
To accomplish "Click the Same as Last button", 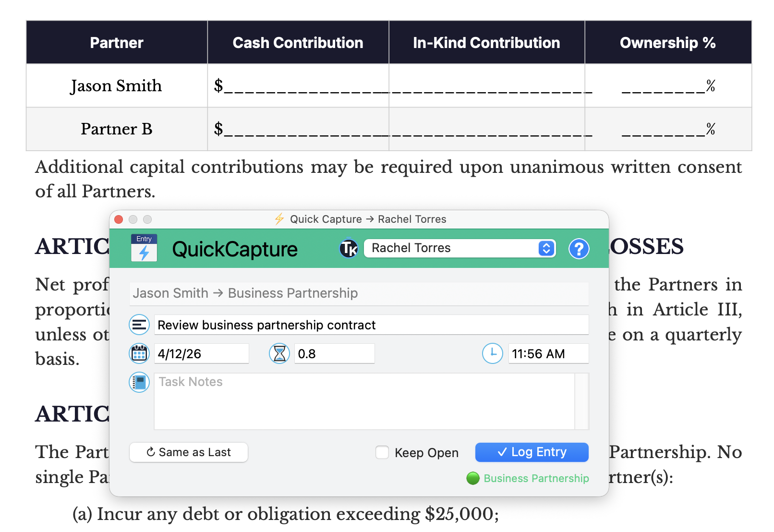I will (188, 452).
